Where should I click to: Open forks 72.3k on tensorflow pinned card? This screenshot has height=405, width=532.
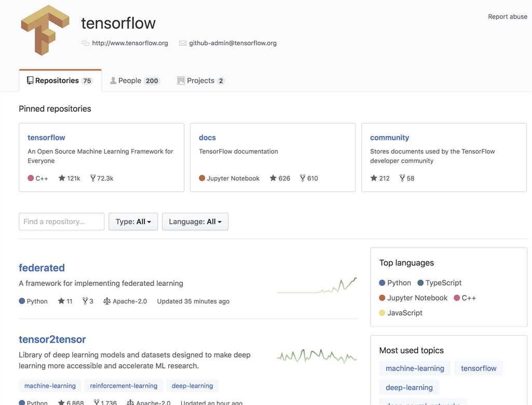[102, 178]
